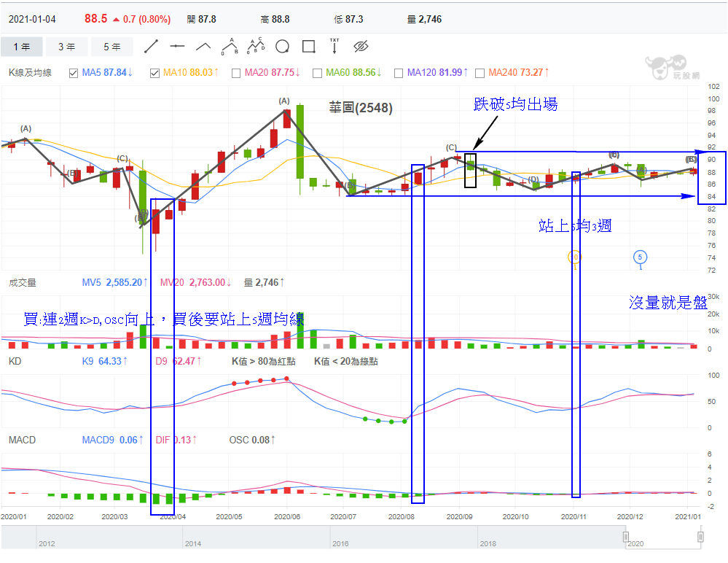Toggle the hide drawings eye icon

[361, 46]
